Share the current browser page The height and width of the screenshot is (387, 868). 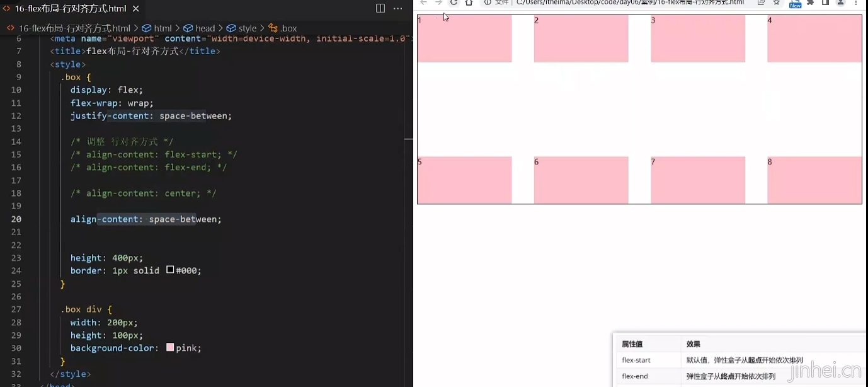point(762,3)
